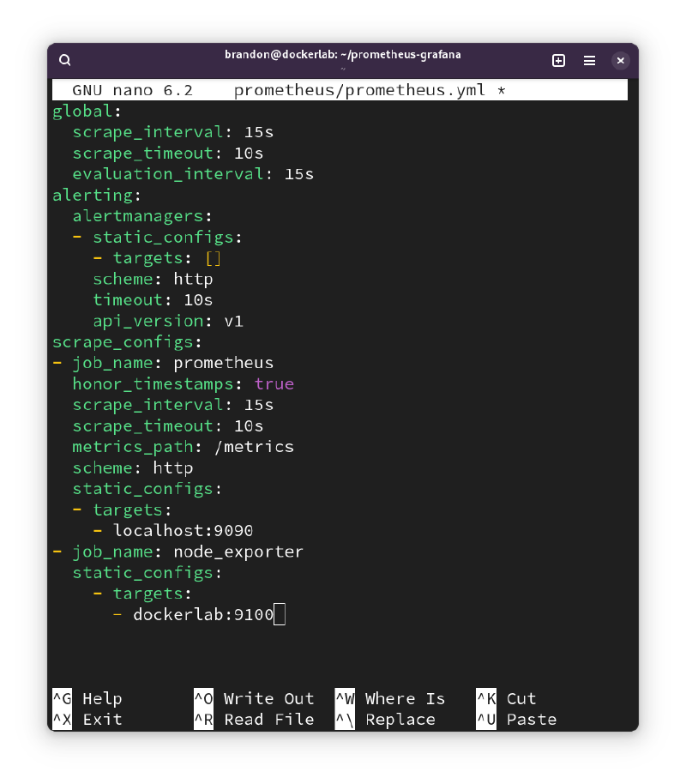Click the ^U Paste shortcut
This screenshot has width=686, height=784.
[x=516, y=720]
